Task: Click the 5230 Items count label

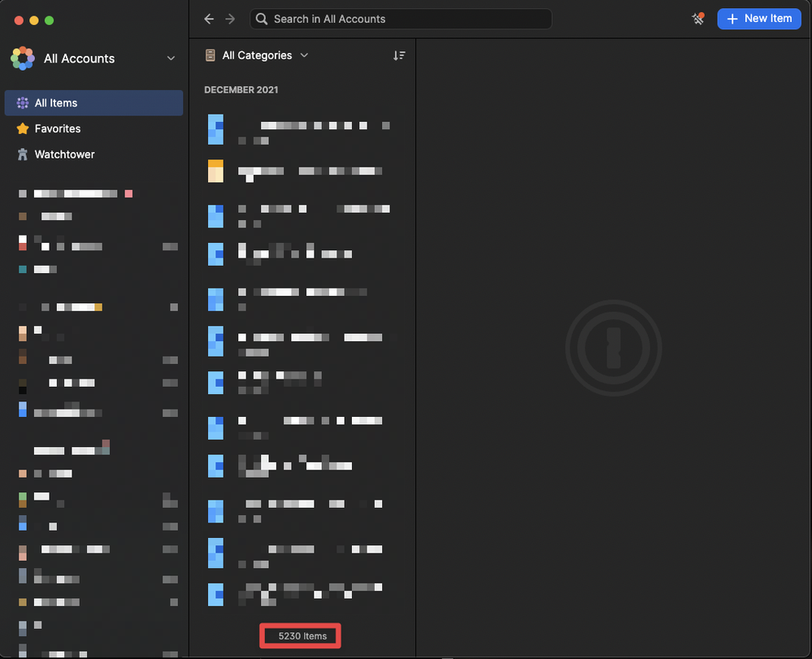Action: [302, 636]
